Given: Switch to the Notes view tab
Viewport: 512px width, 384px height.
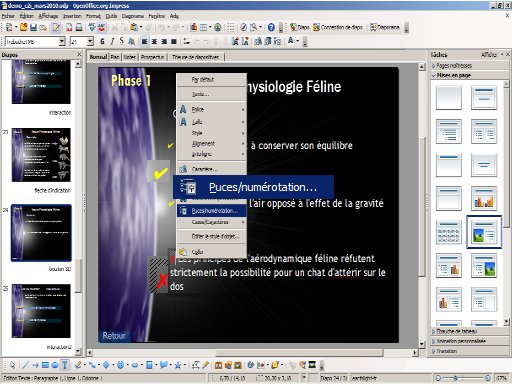Looking at the screenshot, I should pyautogui.click(x=130, y=57).
